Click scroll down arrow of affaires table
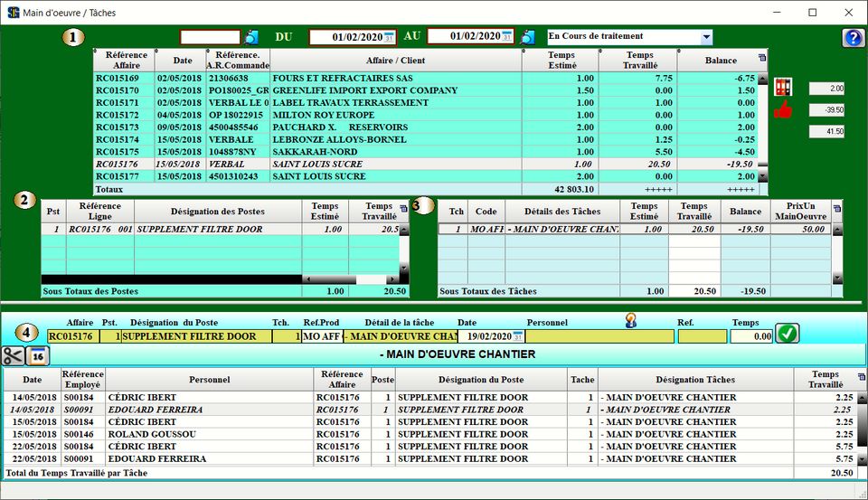This screenshot has width=868, height=500. [x=762, y=176]
